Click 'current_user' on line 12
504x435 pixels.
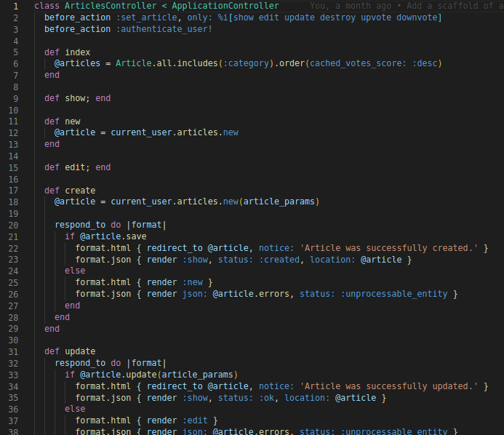click(x=141, y=132)
